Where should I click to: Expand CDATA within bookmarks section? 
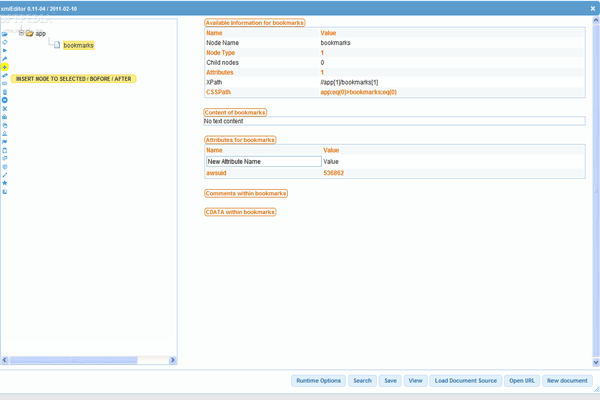[x=240, y=212]
